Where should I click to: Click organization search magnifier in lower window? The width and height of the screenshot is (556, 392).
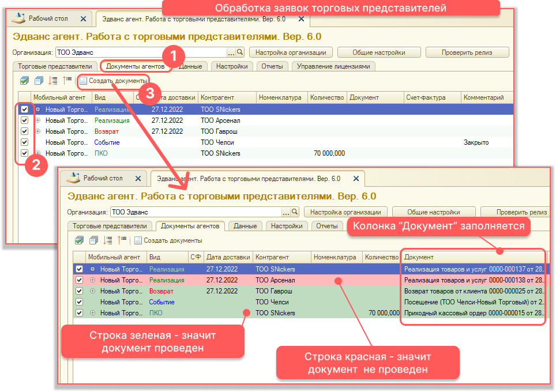coord(295,212)
